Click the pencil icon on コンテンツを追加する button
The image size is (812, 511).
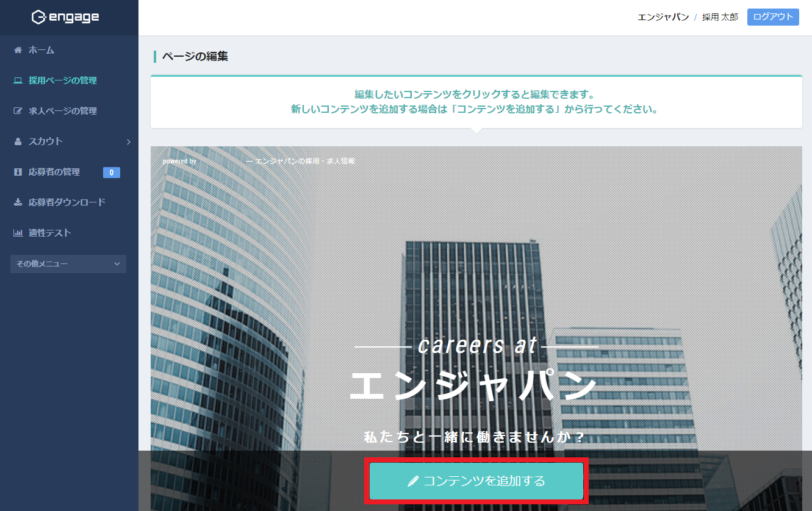[x=413, y=481]
